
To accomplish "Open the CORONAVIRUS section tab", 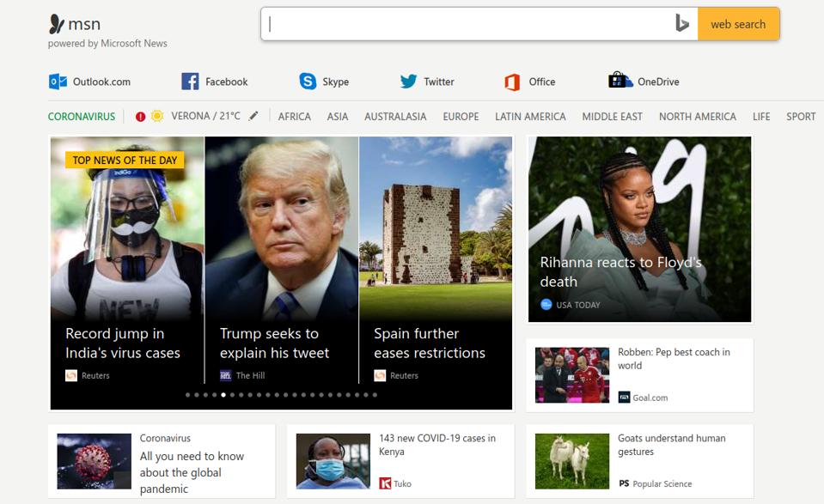I will pyautogui.click(x=82, y=115).
